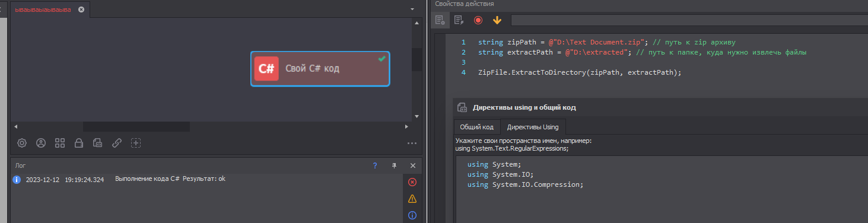
Task: Click the 'ZipFile.ExtractToDirectory' code line
Action: [580, 72]
